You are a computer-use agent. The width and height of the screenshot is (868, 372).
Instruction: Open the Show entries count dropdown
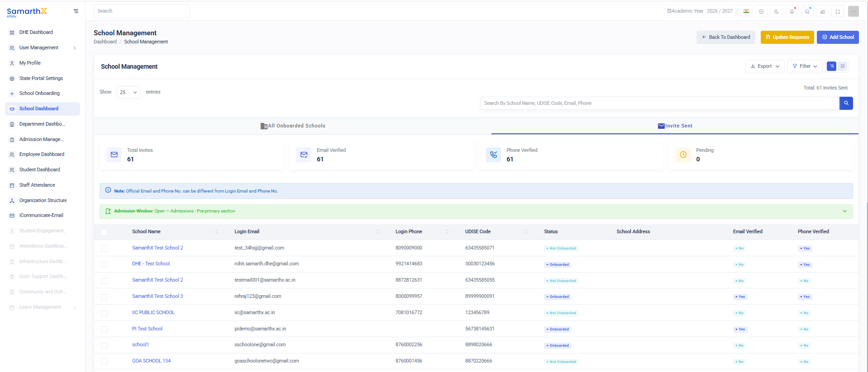click(128, 92)
